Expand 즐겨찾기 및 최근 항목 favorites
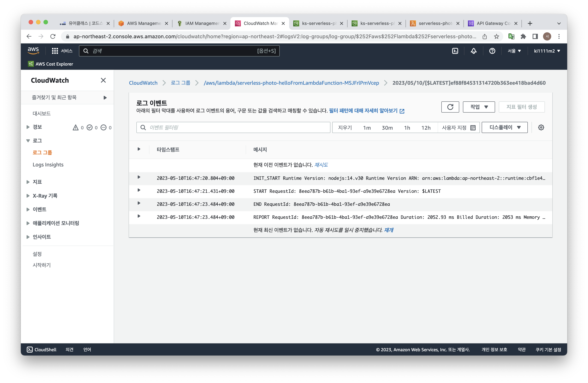The height and width of the screenshot is (383, 588). pos(105,98)
